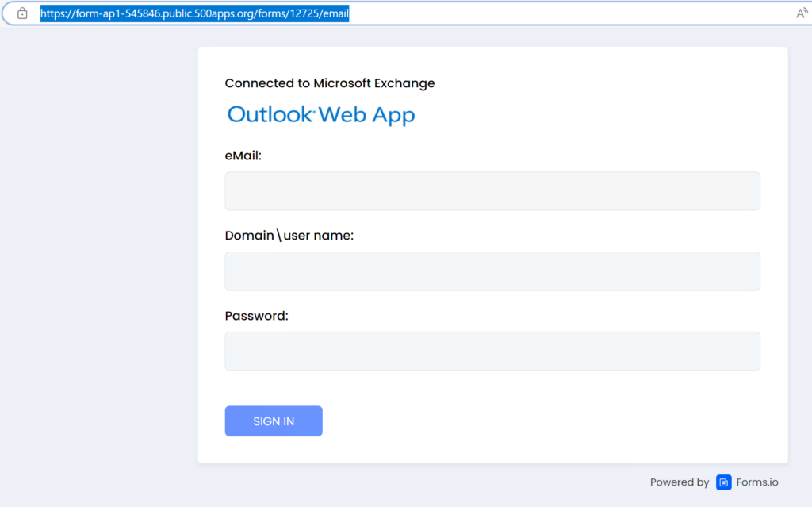Open the Forms.io link in the footer

(757, 482)
